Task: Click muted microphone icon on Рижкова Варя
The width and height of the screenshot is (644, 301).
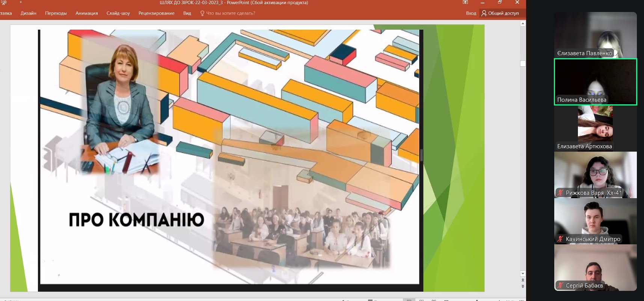Action: [560, 193]
